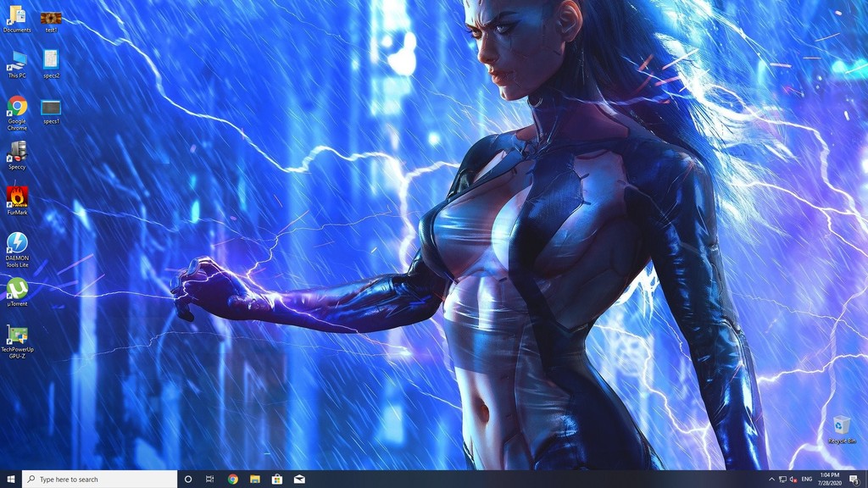
Task: Click the 'Type here to search' box
Action: coord(100,480)
